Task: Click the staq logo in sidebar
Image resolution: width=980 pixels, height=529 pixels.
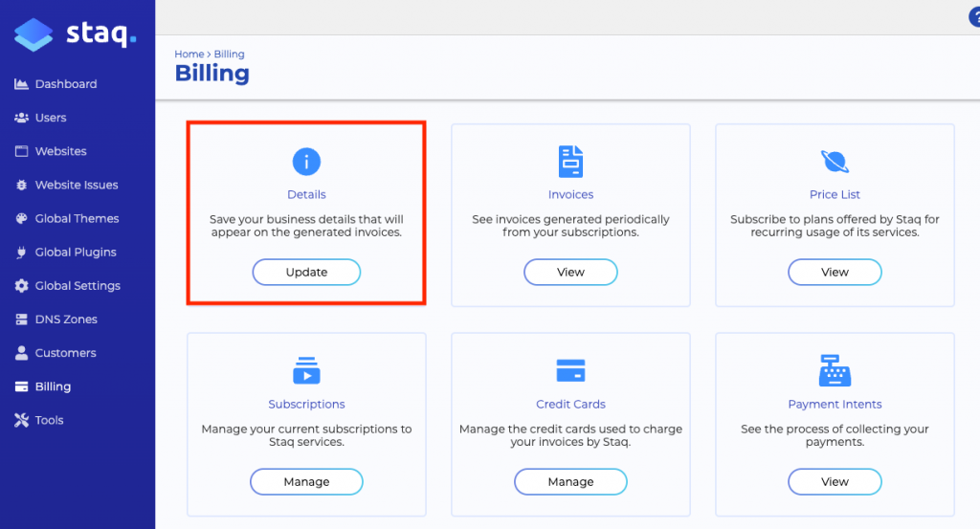Action: (x=75, y=33)
